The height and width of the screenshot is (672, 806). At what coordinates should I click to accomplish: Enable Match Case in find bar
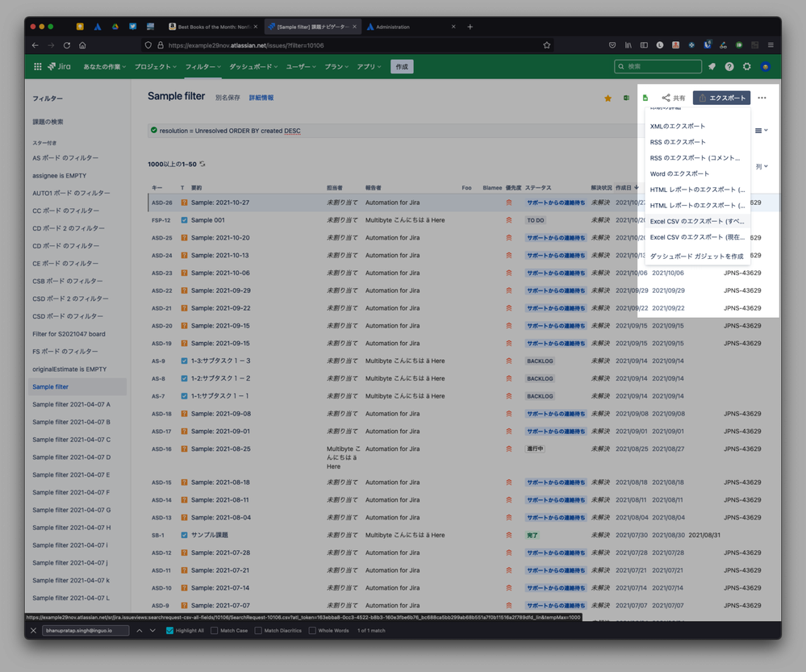pos(215,630)
